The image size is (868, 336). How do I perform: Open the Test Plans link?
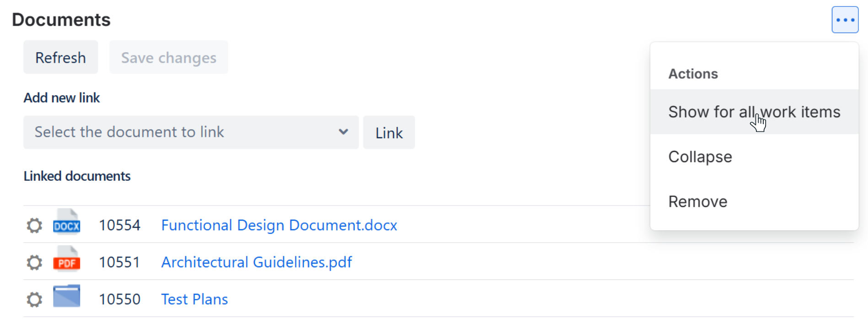[x=194, y=299]
